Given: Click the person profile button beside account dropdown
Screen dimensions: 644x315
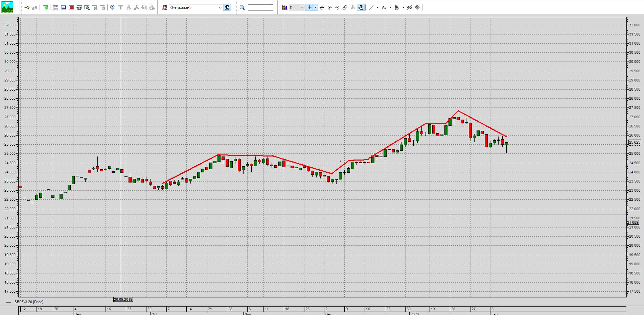Looking at the screenshot, I should [227, 7].
